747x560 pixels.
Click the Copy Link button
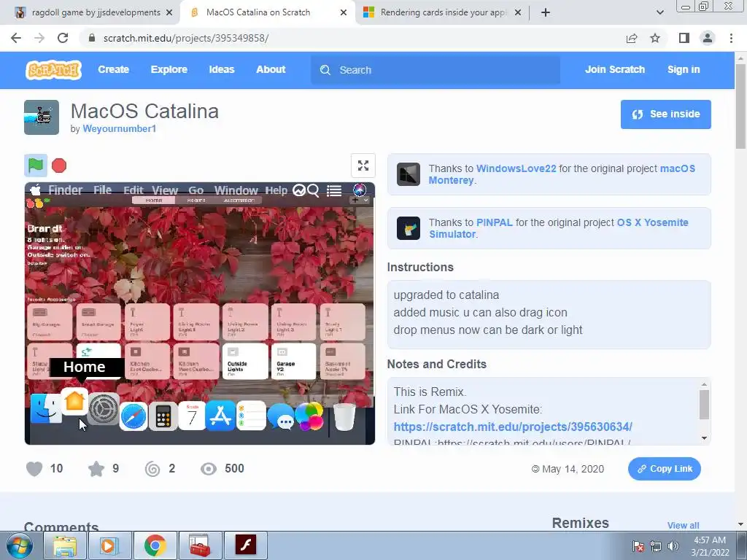(664, 469)
